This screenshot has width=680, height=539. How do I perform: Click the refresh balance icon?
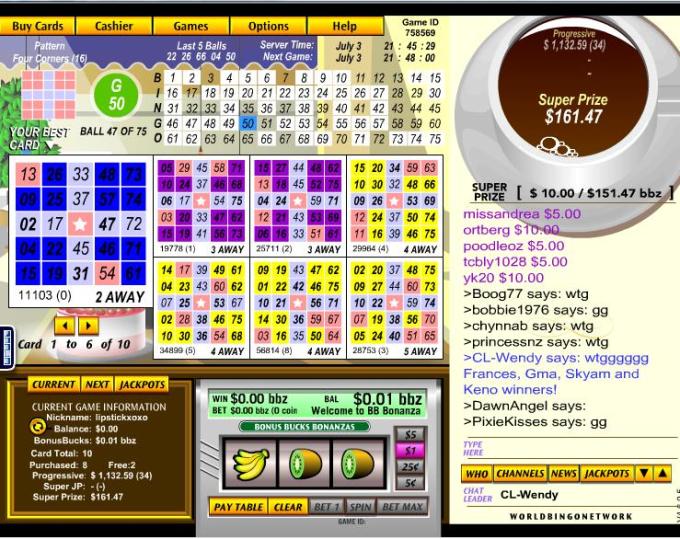(x=38, y=426)
